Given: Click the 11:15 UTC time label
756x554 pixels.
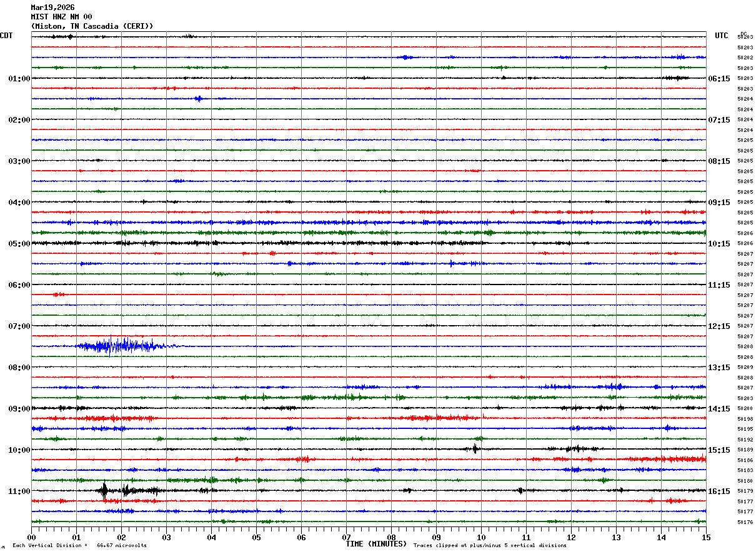Looking at the screenshot, I should [x=719, y=285].
